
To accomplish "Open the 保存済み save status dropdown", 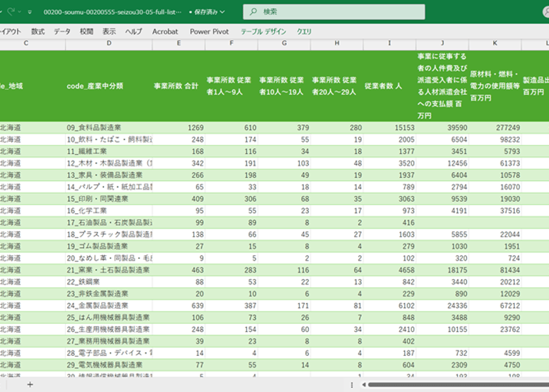I will click(207, 12).
